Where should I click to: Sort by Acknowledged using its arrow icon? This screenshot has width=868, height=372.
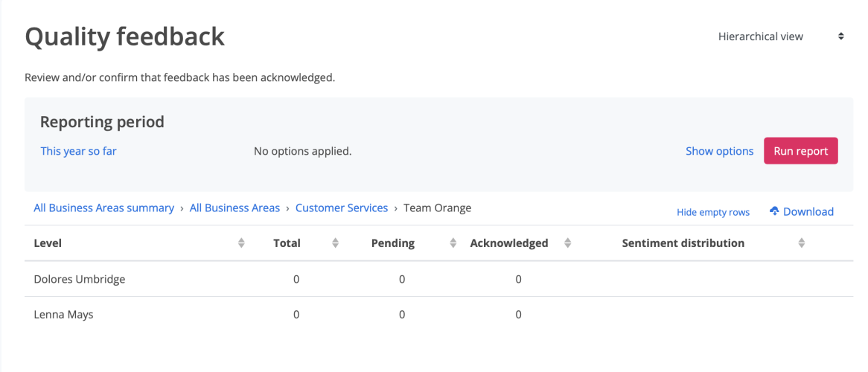point(568,243)
